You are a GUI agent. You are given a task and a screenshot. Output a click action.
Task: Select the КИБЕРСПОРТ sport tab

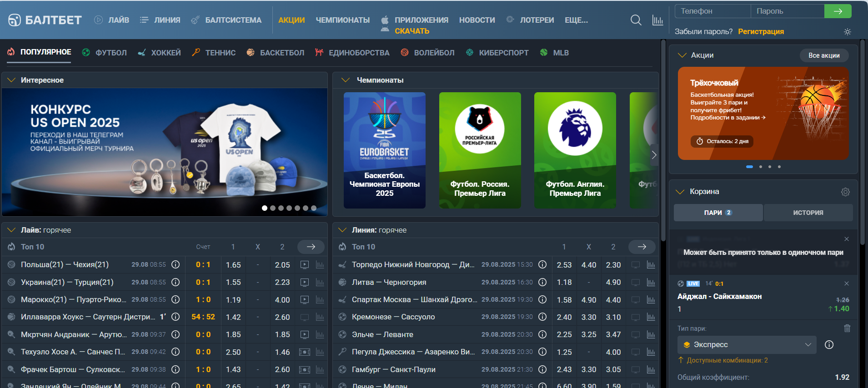pyautogui.click(x=497, y=53)
